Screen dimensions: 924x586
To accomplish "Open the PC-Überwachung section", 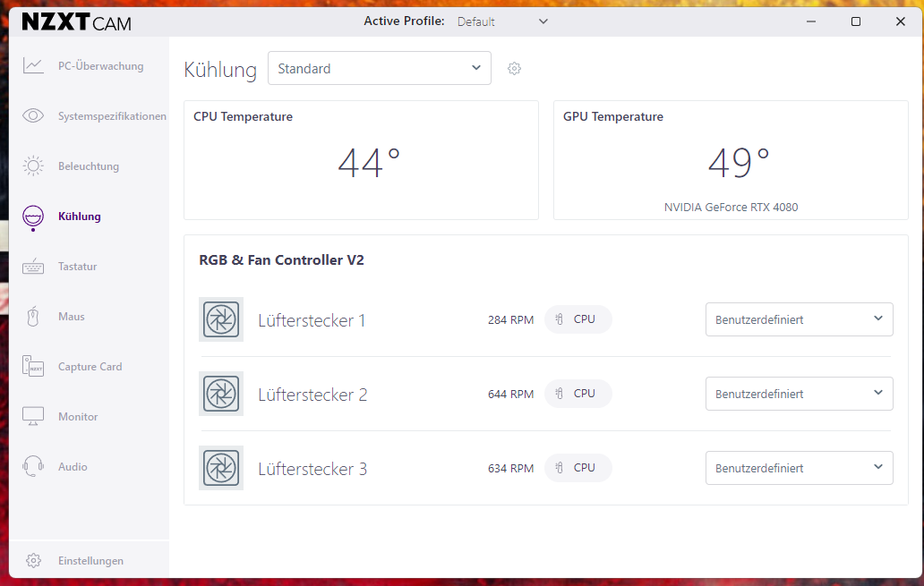I will (x=101, y=66).
